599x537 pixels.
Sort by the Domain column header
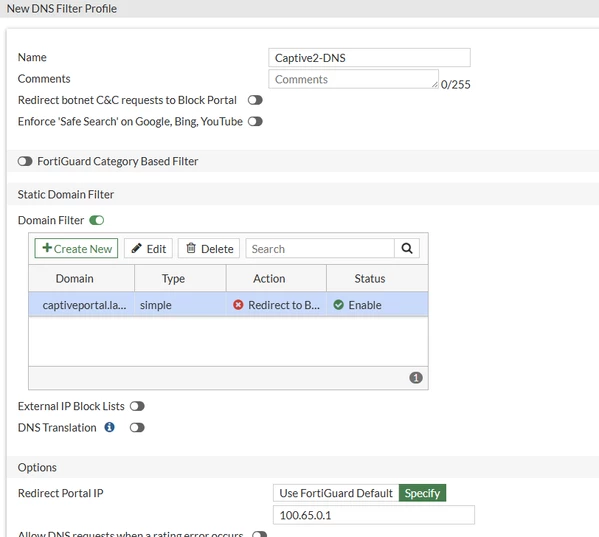81,278
